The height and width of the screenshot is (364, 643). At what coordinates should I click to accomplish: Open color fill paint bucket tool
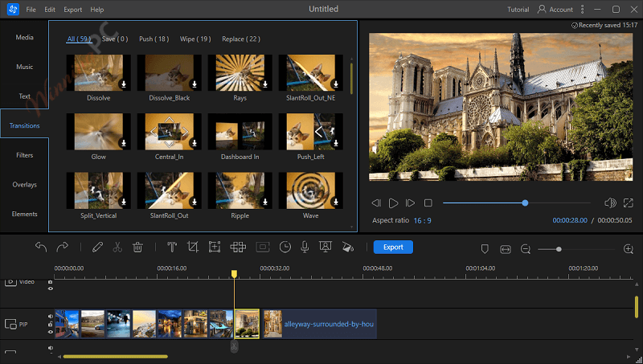[348, 247]
